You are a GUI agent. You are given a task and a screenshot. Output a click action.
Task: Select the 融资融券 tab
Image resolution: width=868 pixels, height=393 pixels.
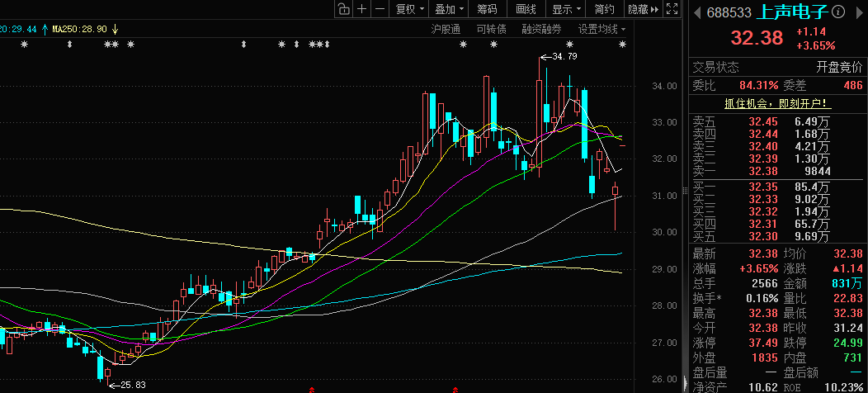click(x=541, y=29)
